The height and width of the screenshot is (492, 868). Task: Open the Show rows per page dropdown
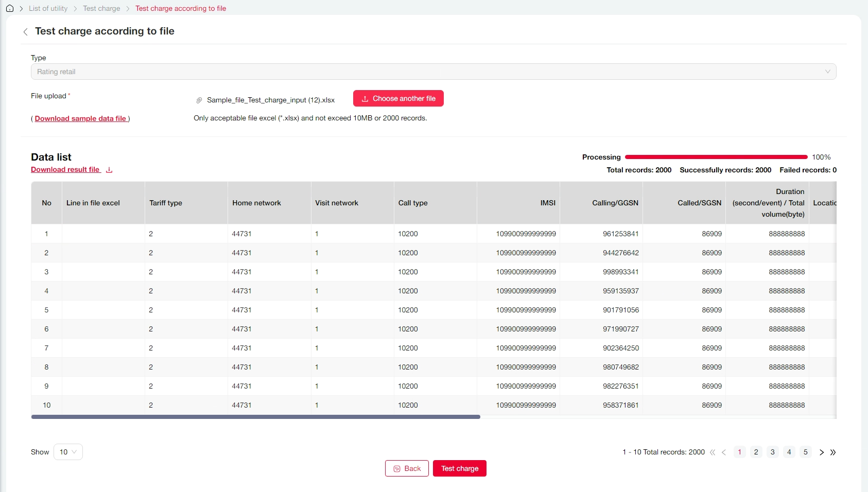click(68, 452)
